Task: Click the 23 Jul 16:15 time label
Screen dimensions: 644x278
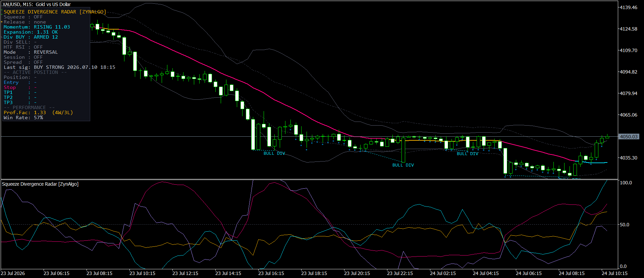Action: 271,273
